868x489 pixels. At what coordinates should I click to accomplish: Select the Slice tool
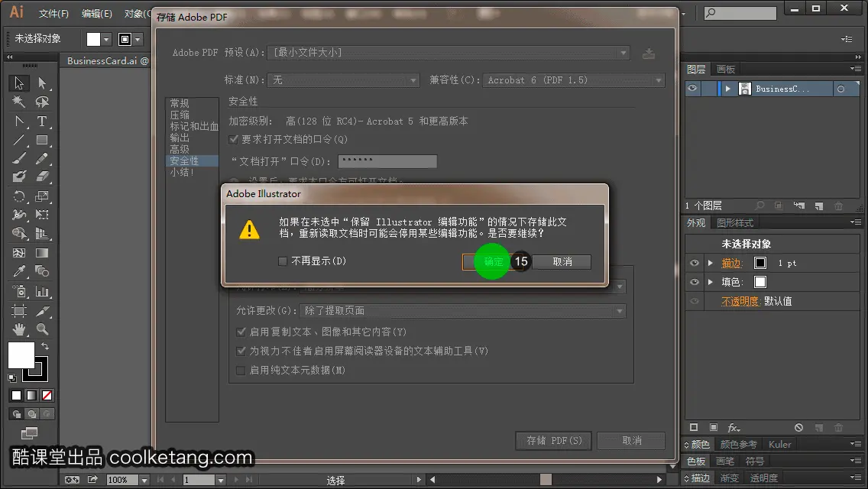click(42, 311)
